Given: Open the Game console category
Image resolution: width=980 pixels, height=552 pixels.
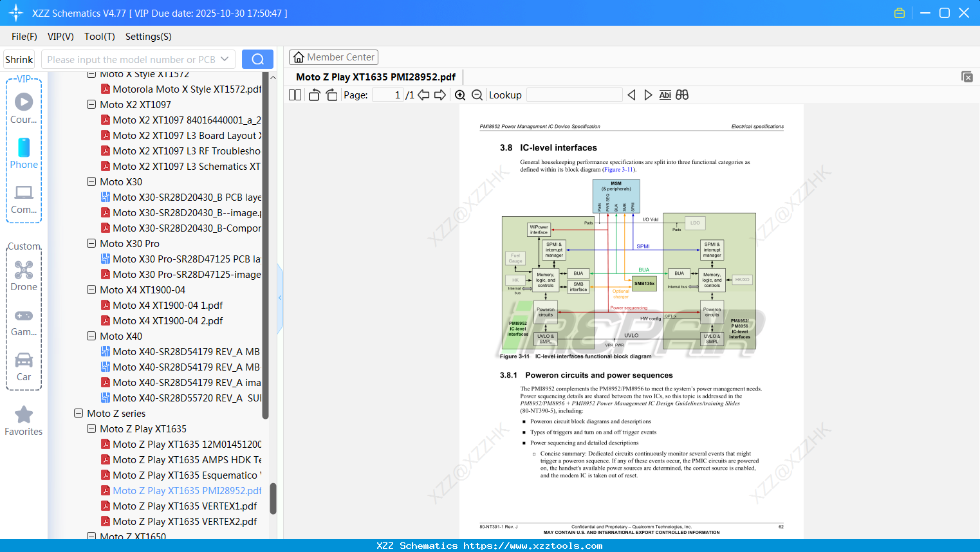Looking at the screenshot, I should (24, 322).
